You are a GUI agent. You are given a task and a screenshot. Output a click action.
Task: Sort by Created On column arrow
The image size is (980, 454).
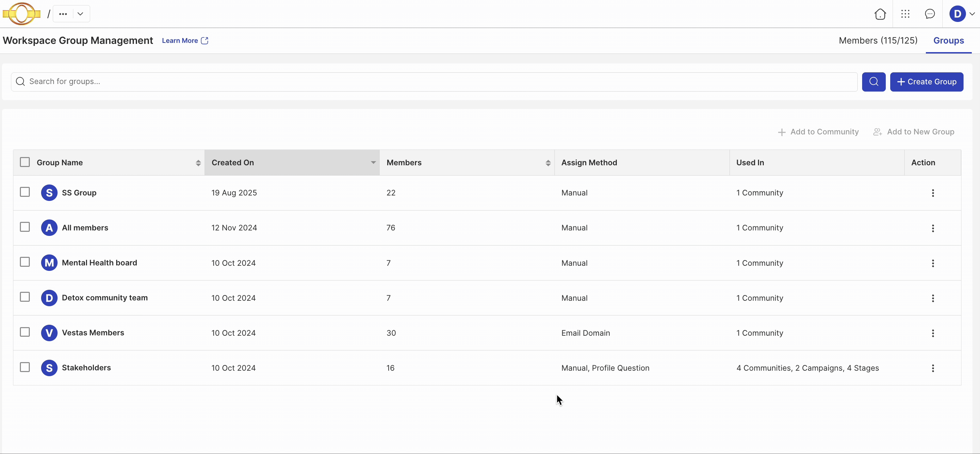373,163
